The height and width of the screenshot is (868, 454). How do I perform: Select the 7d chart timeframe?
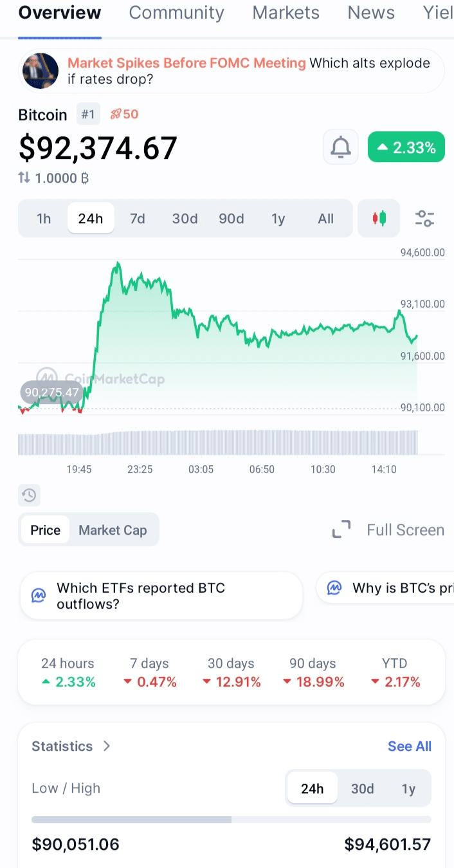coord(138,219)
